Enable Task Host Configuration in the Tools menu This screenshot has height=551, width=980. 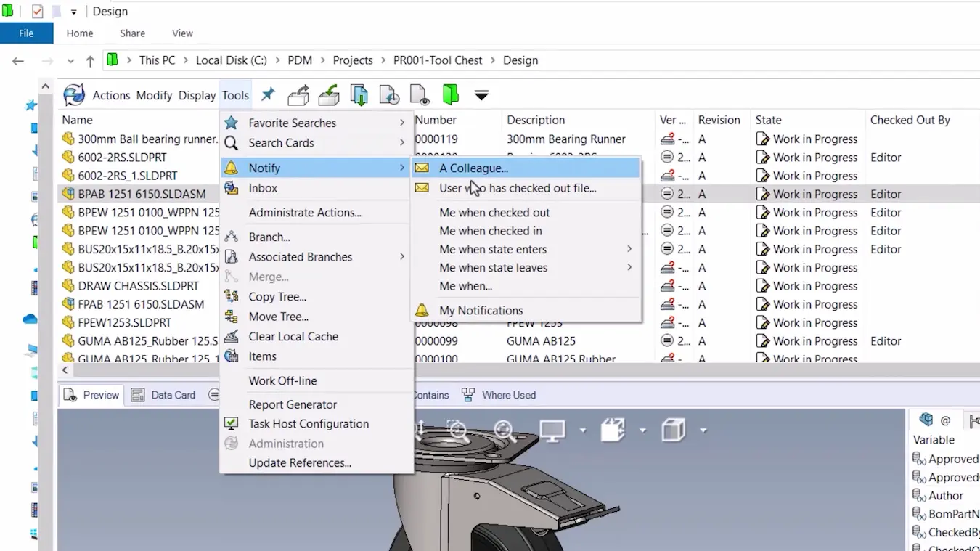308,423
